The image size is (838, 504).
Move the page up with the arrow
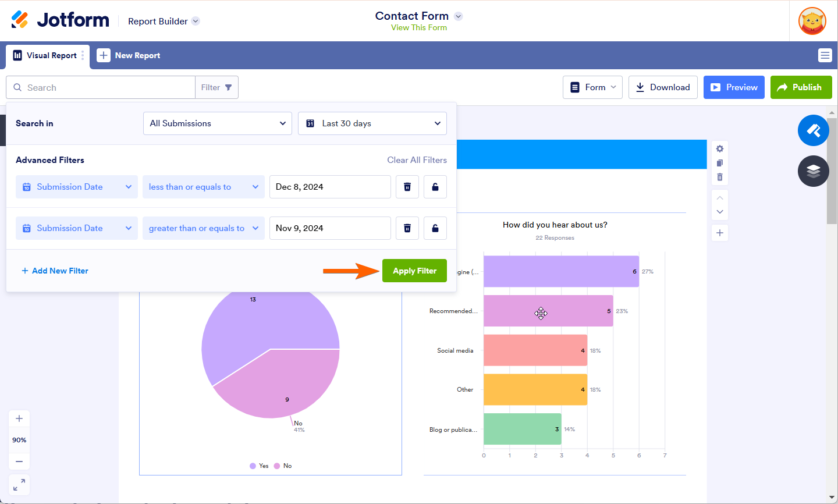[720, 198]
